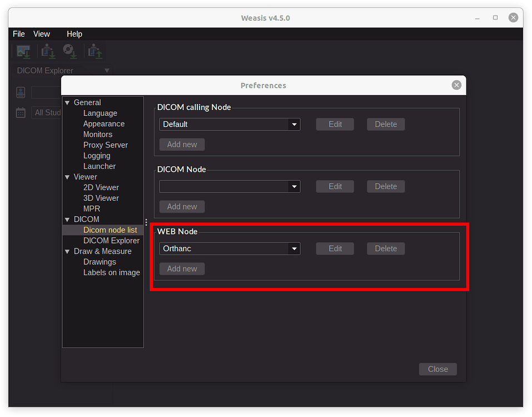Collapse the General tree node

pyautogui.click(x=67, y=103)
